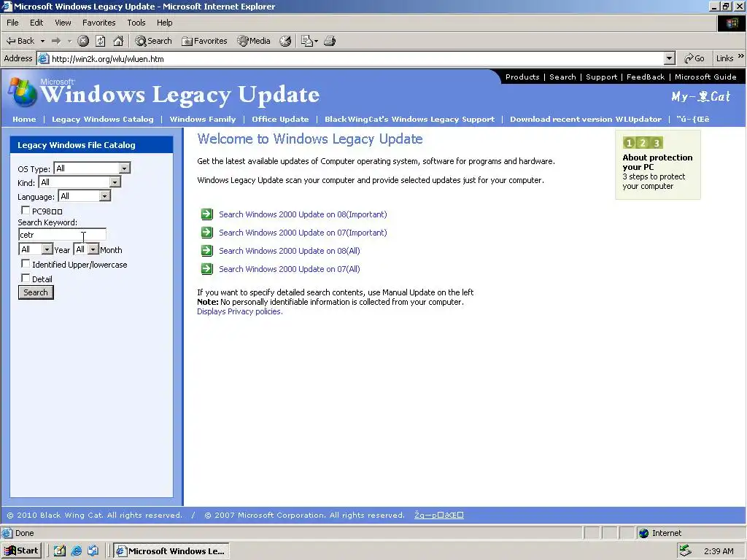Click the Stop loading icon
Screen dimensions: 747x560
(83, 41)
